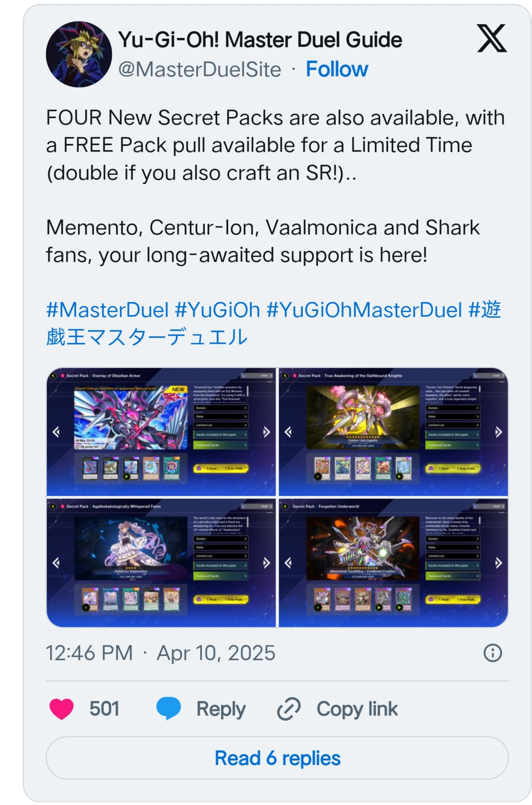Screen dimensions: 532x805
Task: Open the #YuGiOh hashtag
Action: (x=217, y=310)
